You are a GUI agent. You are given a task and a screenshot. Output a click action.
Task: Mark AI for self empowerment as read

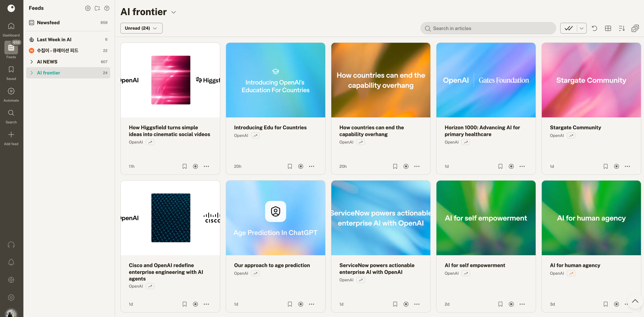(x=511, y=304)
